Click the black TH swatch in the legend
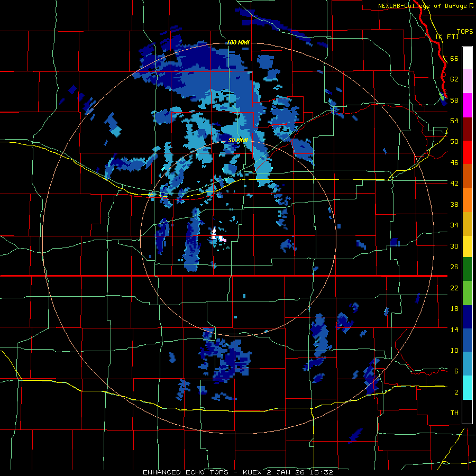The image size is (476, 476). (467, 411)
